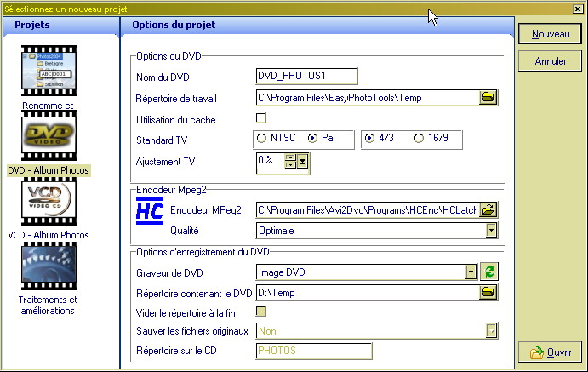588x372 pixels.
Task: Select the NTSC TV standard
Action: point(262,138)
